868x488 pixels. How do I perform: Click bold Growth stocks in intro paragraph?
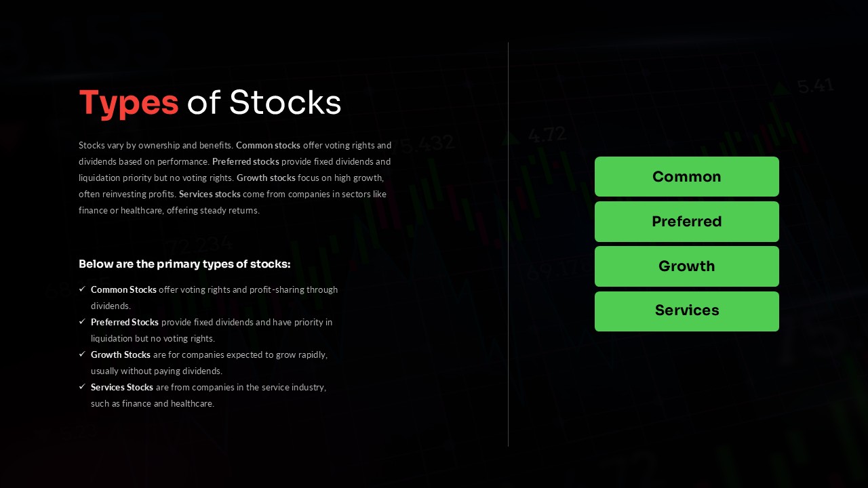click(x=266, y=178)
